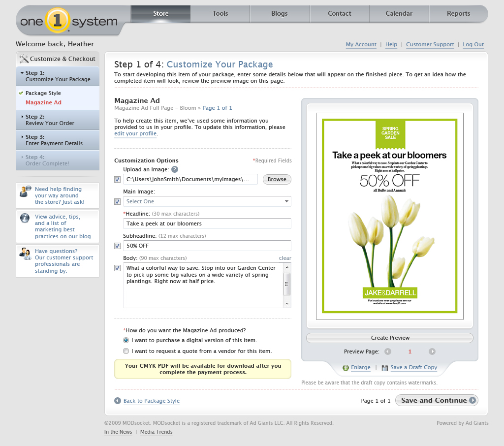Viewport: 504px width, 446px height.
Task: Click the upload image file path field
Action: pos(190,179)
